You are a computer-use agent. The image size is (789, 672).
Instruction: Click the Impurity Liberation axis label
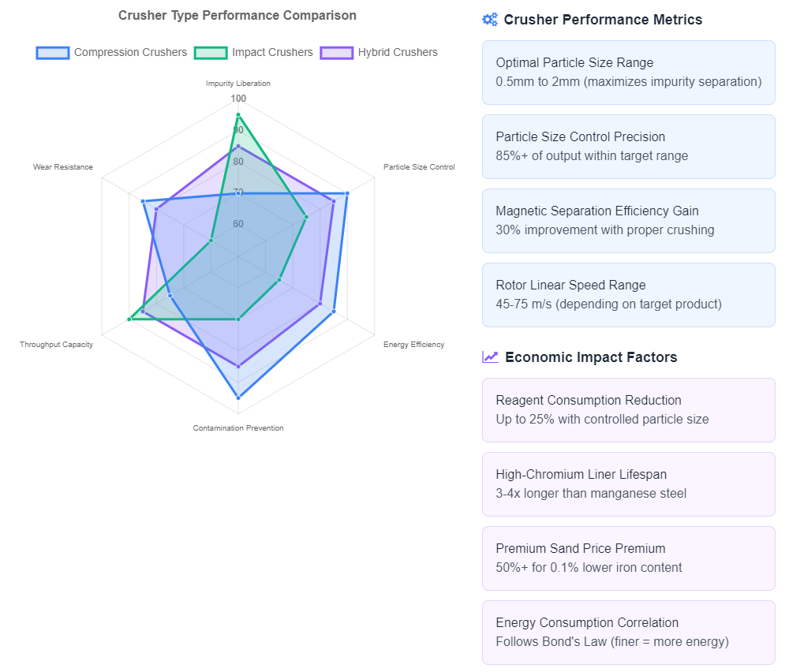pyautogui.click(x=238, y=84)
